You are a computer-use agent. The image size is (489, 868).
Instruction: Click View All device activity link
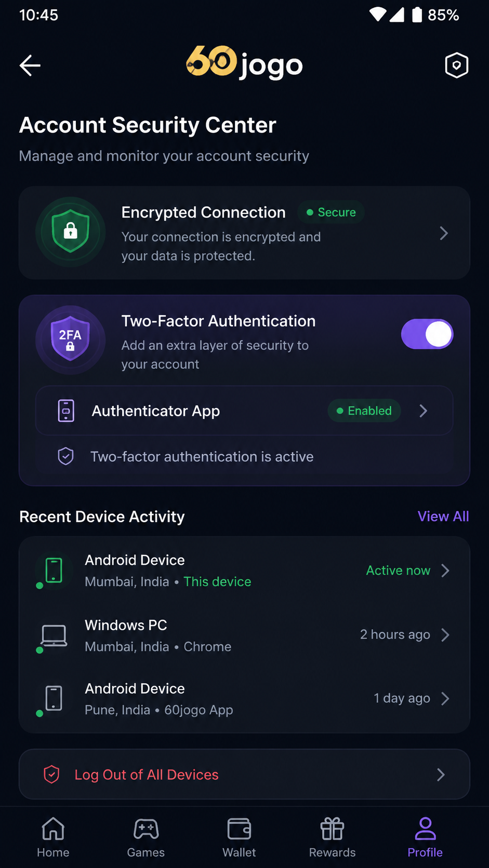coord(443,517)
